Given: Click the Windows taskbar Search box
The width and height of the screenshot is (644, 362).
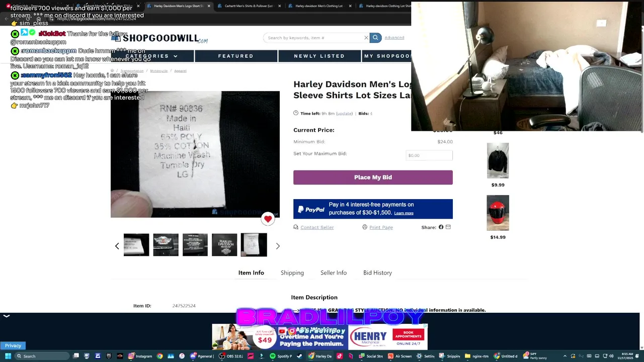Looking at the screenshot, I should [x=42, y=356].
